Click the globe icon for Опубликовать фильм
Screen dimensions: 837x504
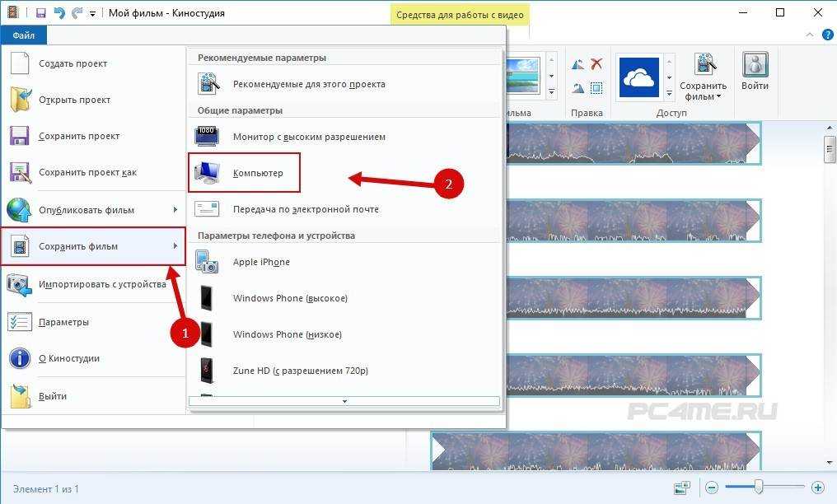pos(20,210)
